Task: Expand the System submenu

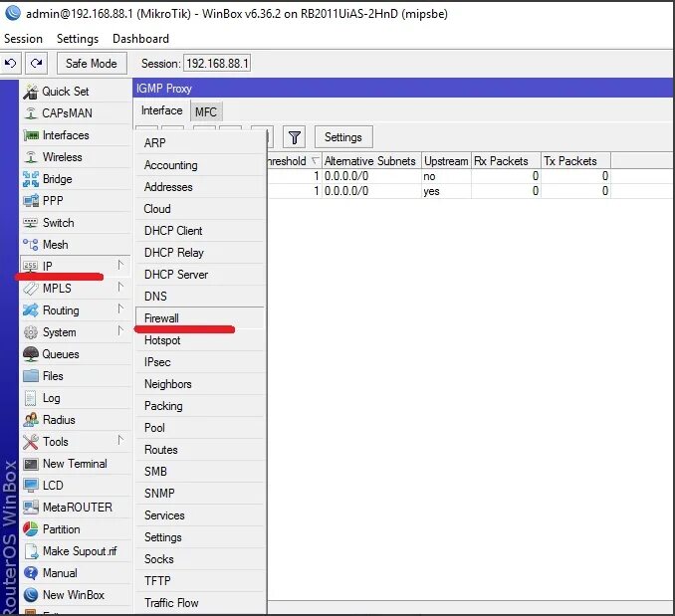Action: [x=76, y=332]
